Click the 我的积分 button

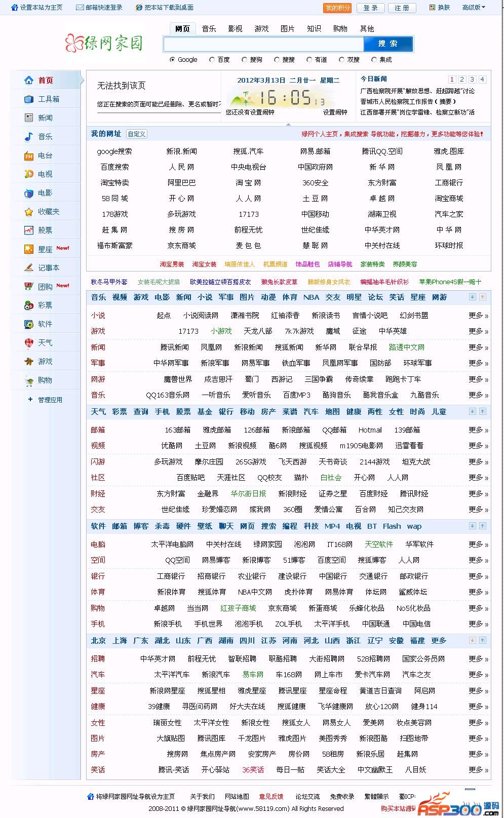(x=337, y=8)
